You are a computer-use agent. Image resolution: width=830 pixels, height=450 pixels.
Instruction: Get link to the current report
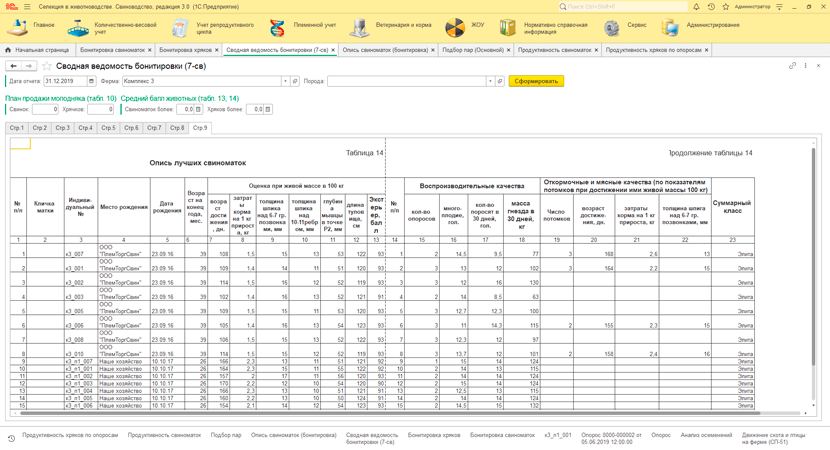(x=792, y=66)
